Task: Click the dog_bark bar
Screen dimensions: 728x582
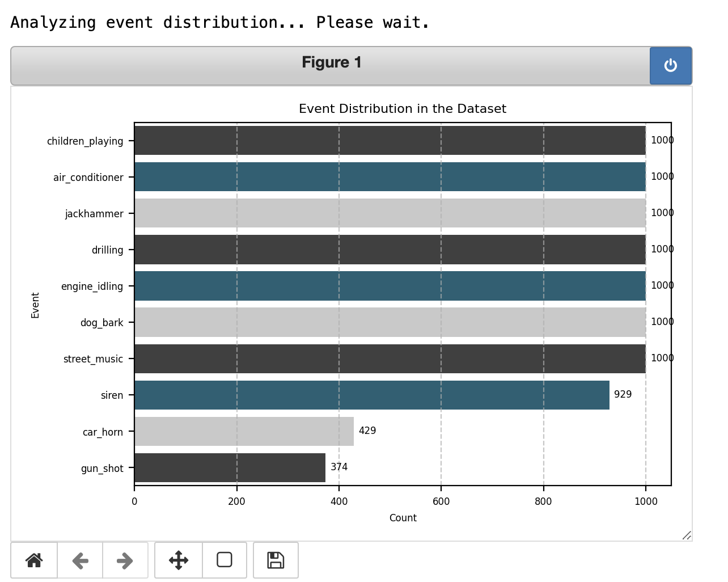Action: pos(390,322)
